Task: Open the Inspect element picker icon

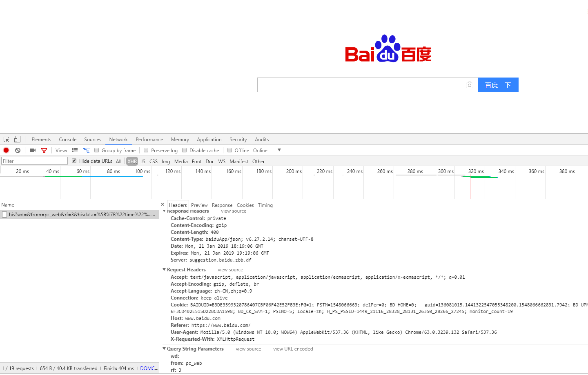Action: coord(6,139)
